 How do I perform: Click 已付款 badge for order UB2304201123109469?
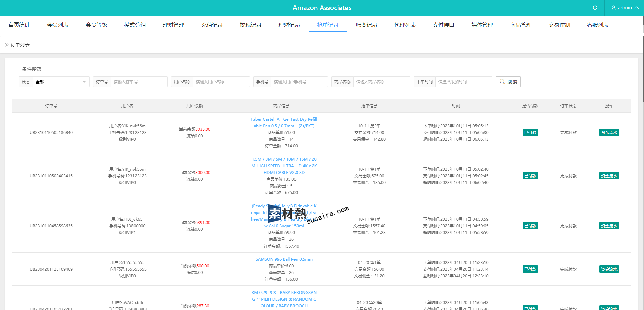coord(530,269)
